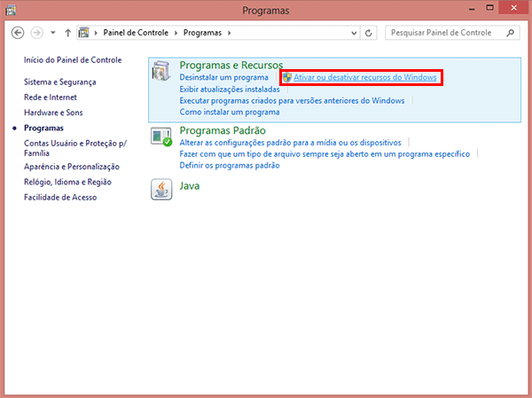Open the Java control panel icon
532x398 pixels.
pos(161,188)
